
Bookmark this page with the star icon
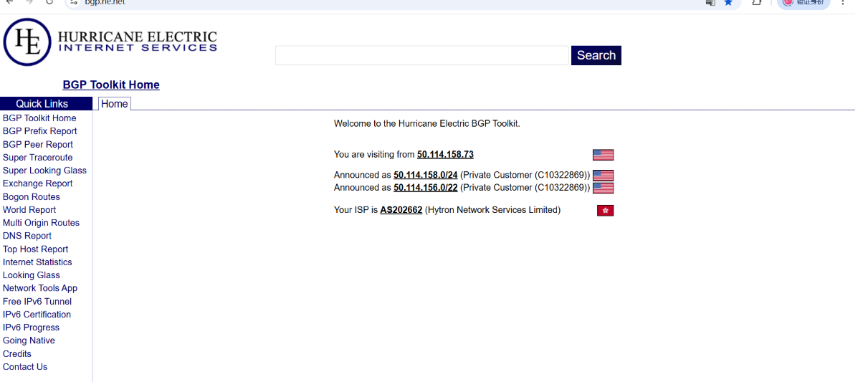pos(728,3)
